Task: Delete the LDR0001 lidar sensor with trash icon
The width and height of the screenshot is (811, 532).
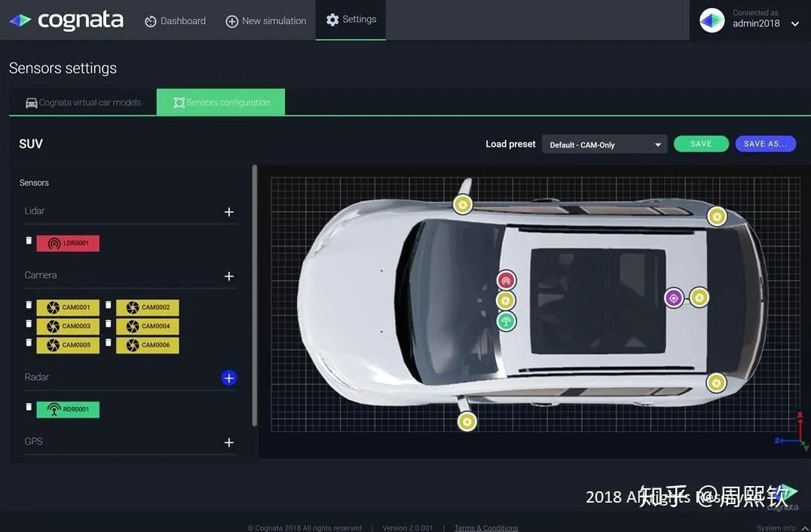Action: (29, 240)
